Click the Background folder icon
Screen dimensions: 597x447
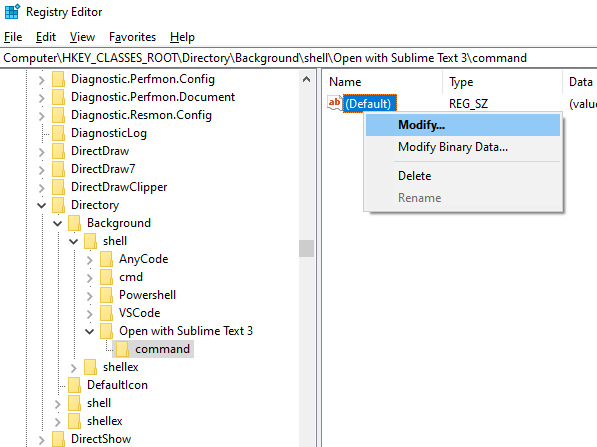pyautogui.click(x=74, y=223)
